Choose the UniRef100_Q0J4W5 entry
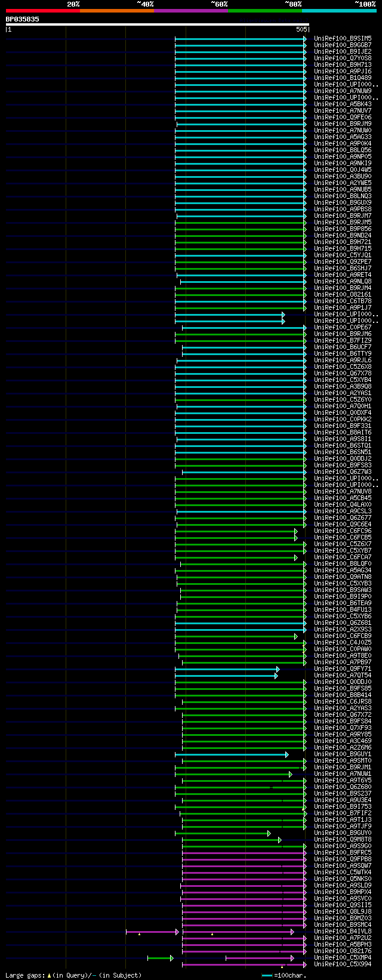This screenshot has width=382, height=980. 343,170
